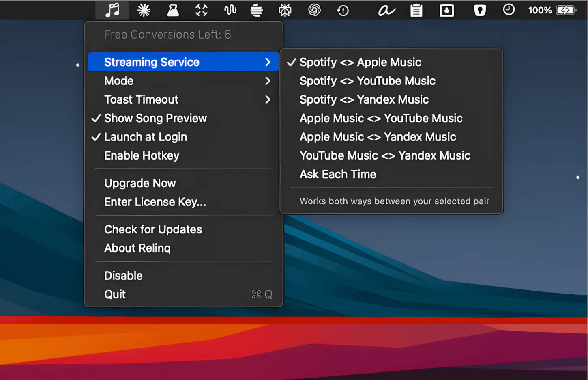Toggle the Show Song Preview option
Screen dimensions: 588x380
[x=155, y=118]
